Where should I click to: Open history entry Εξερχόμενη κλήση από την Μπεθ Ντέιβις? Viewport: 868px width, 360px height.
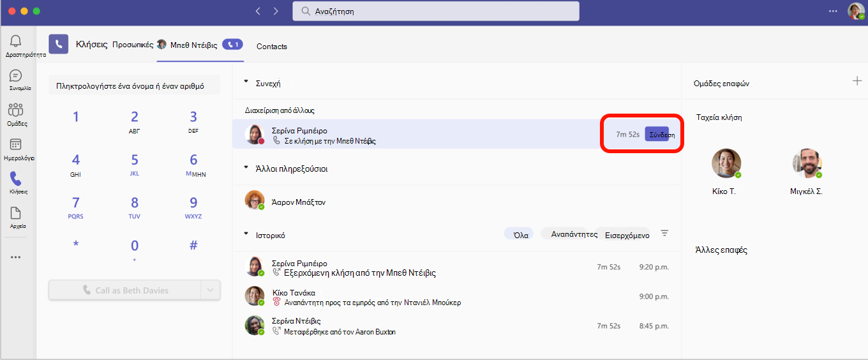[x=457, y=267]
